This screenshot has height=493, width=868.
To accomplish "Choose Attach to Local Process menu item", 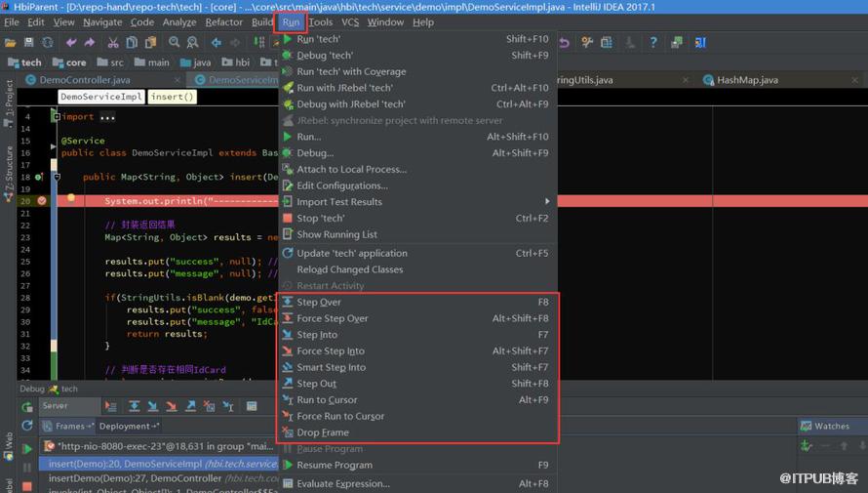I will [x=418, y=170].
